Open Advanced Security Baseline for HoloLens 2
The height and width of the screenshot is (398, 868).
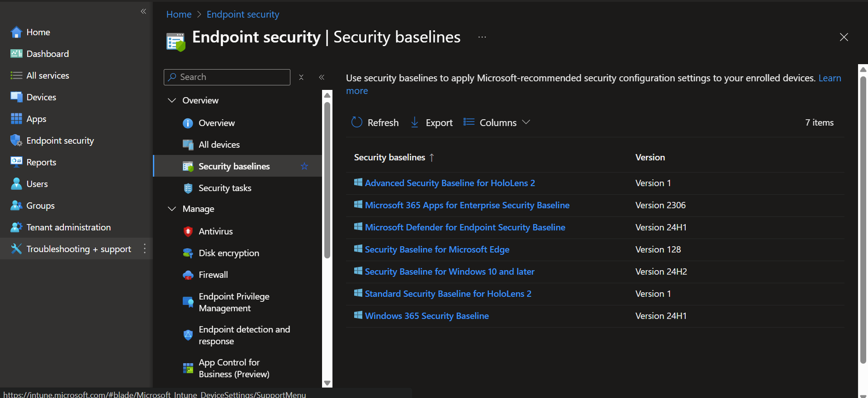click(450, 183)
